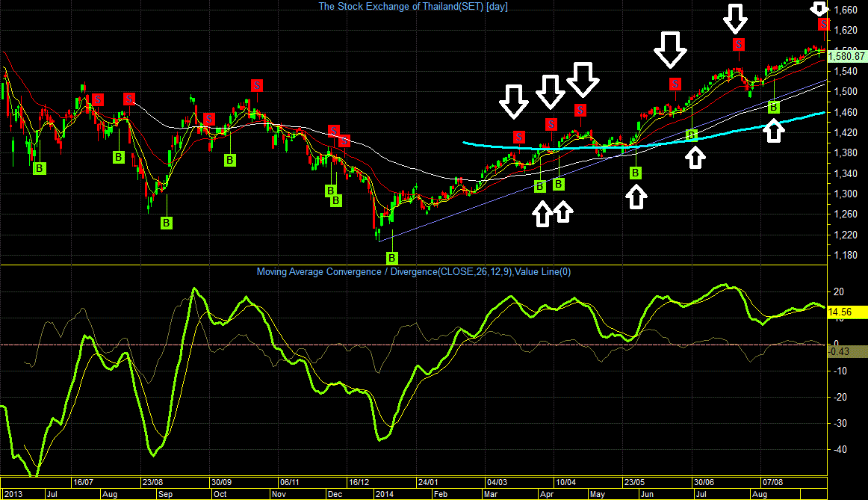This screenshot has height=500, width=868.
Task: Click the 1,180 price axis label
Action: 846,256
